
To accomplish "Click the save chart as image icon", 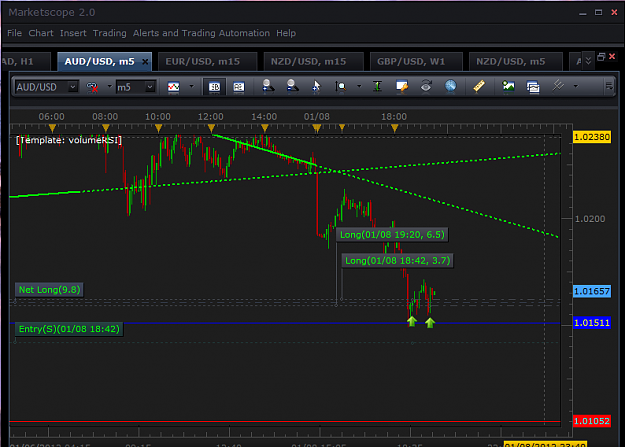I will point(508,86).
